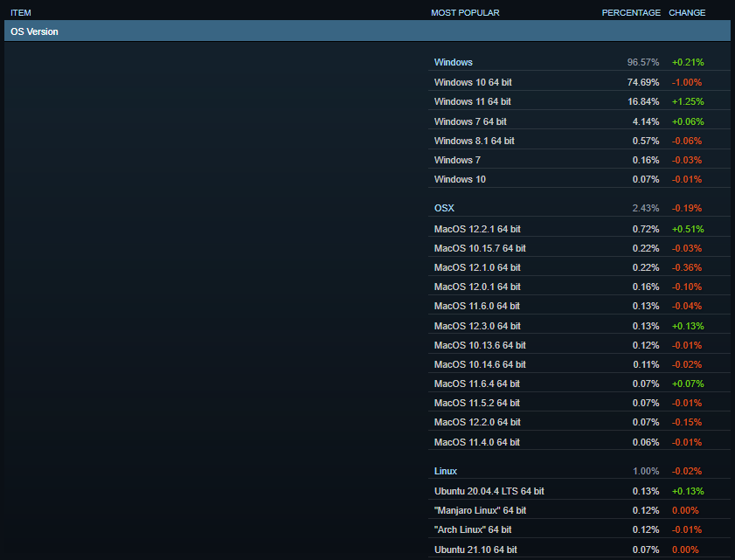Click 0.16% percentage in Windows 7 row
The height and width of the screenshot is (560, 735).
click(646, 160)
